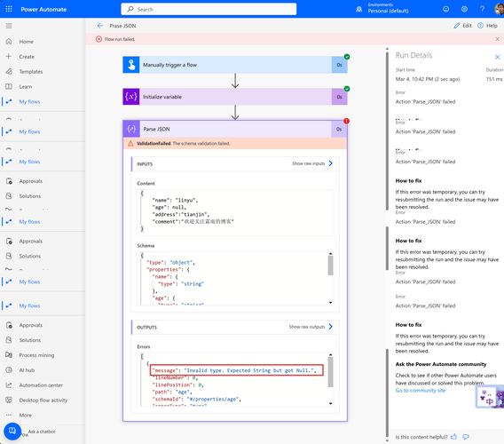This screenshot has width=504, height=444.
Task: Open settings gear in top bar
Action: click(x=464, y=9)
